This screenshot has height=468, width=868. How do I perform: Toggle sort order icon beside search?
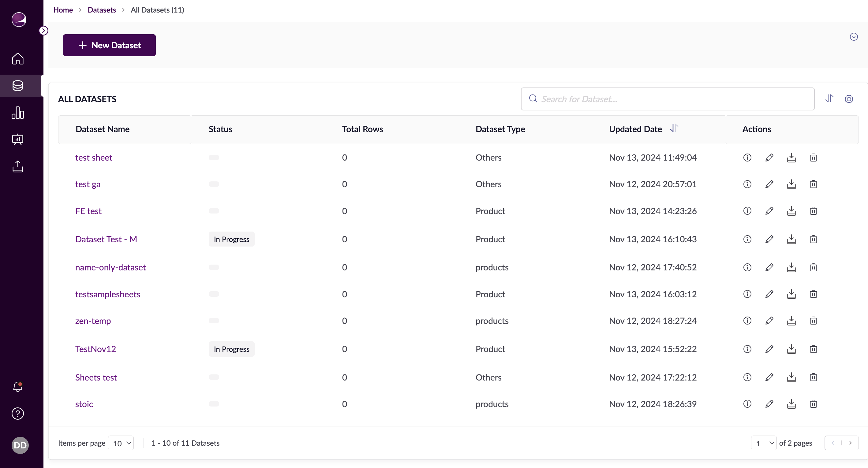[829, 98]
